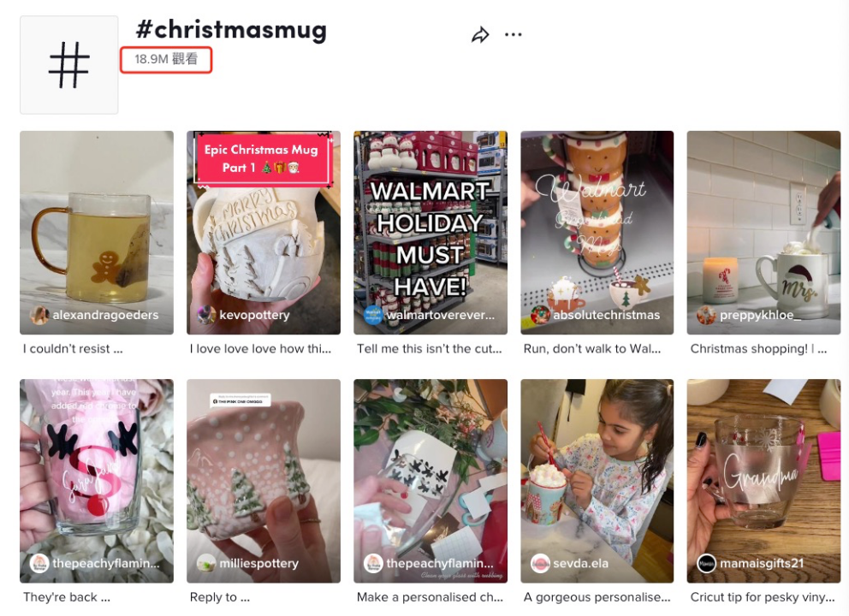
Task: Open the kevopottery username link
Action: 254,315
